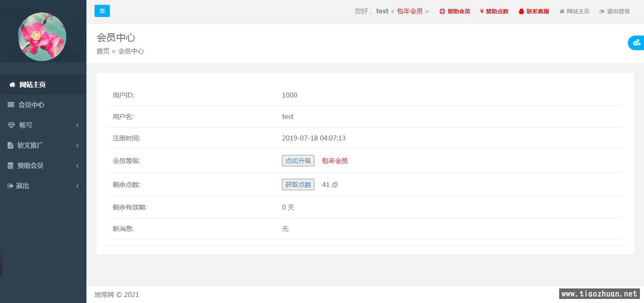Expand the 帐号 submenu chevron
This screenshot has height=303, width=644.
point(77,125)
